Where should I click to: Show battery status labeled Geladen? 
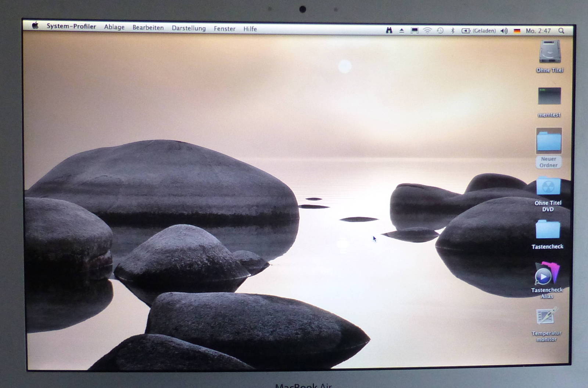478,31
